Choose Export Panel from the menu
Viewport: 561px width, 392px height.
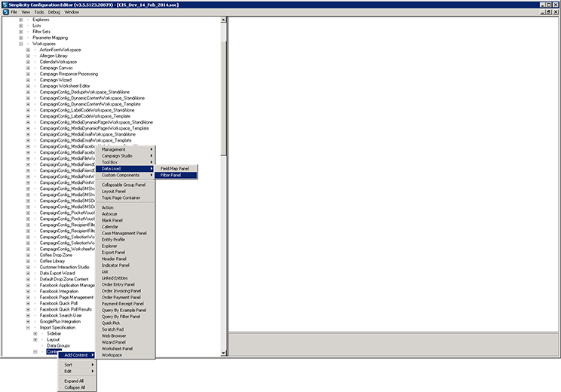(x=125, y=253)
